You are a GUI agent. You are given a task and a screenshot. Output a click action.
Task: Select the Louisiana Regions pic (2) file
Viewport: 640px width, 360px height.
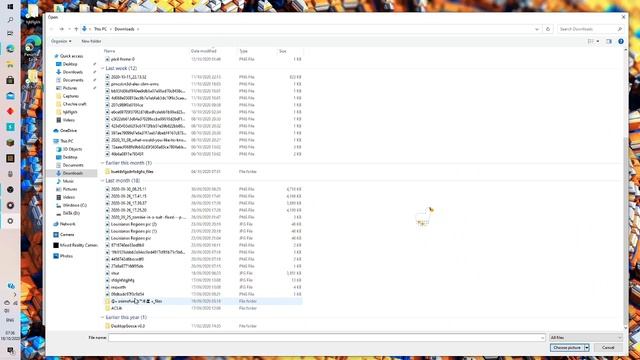point(203,224)
